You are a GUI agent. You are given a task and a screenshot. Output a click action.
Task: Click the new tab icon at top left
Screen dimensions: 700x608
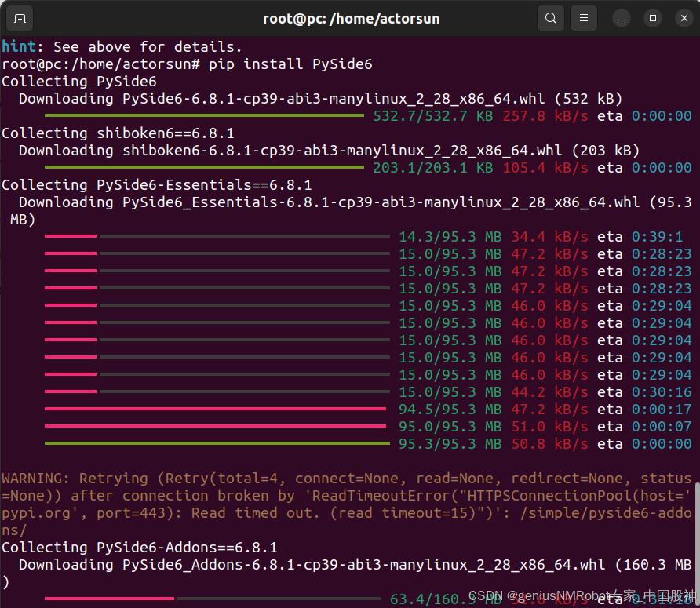(x=19, y=17)
